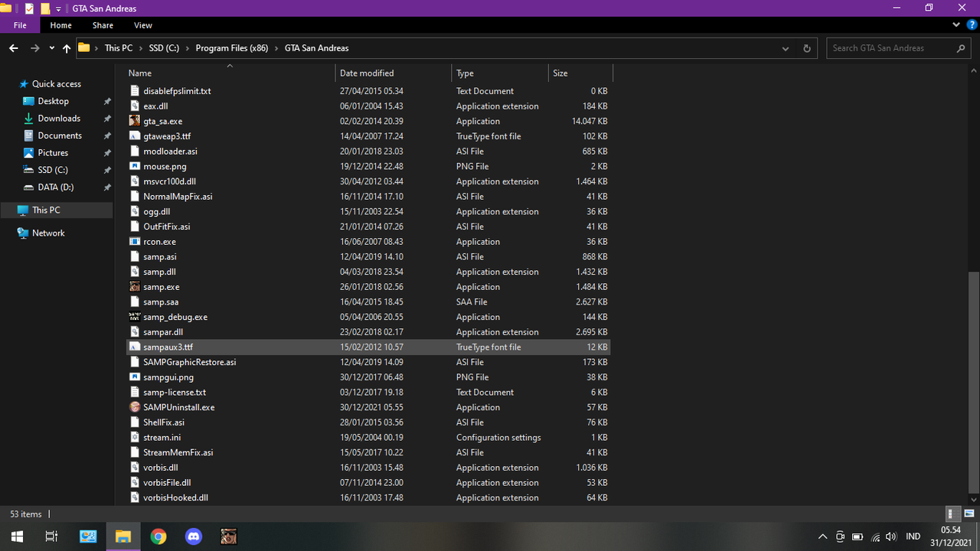Open Task View on taskbar
This screenshot has height=551, width=980.
[52, 536]
